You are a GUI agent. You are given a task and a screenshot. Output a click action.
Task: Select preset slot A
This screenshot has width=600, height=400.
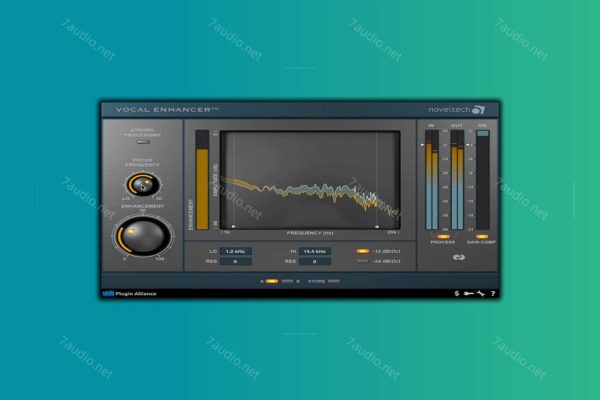pyautogui.click(x=272, y=281)
